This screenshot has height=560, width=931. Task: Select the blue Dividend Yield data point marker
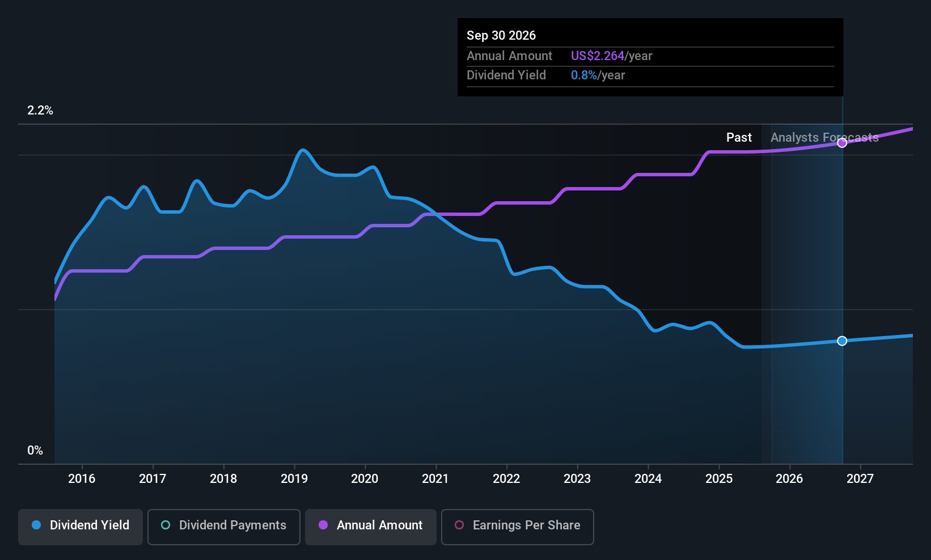(842, 341)
